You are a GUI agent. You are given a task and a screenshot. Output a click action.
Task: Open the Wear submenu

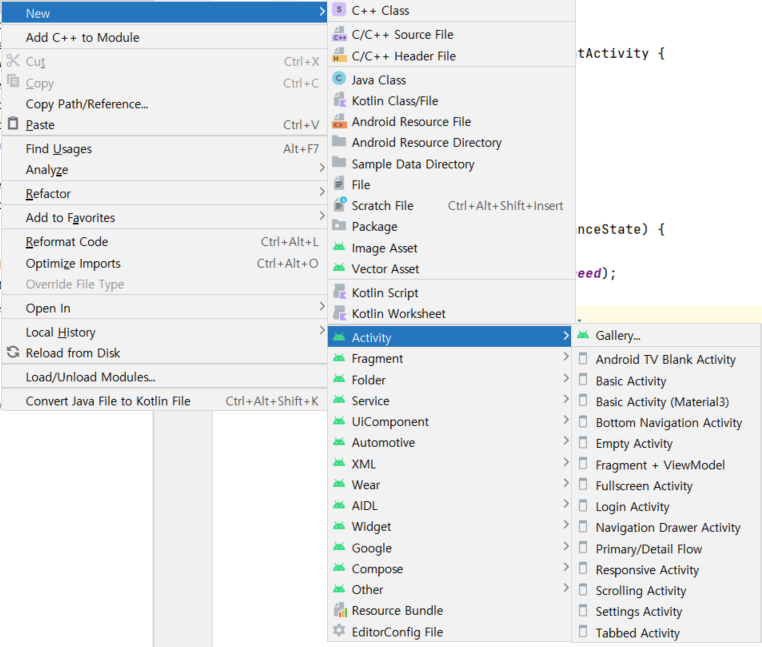coord(450,485)
